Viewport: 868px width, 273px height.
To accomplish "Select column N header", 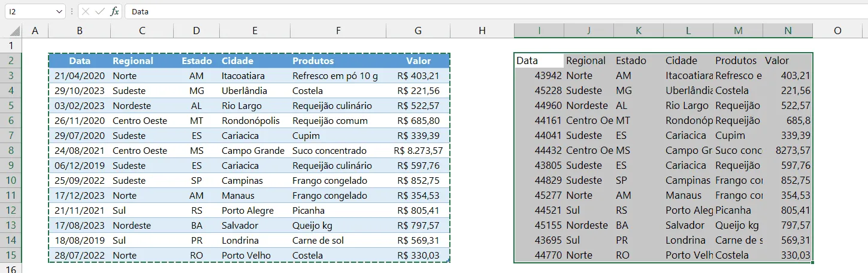I will coord(788,31).
